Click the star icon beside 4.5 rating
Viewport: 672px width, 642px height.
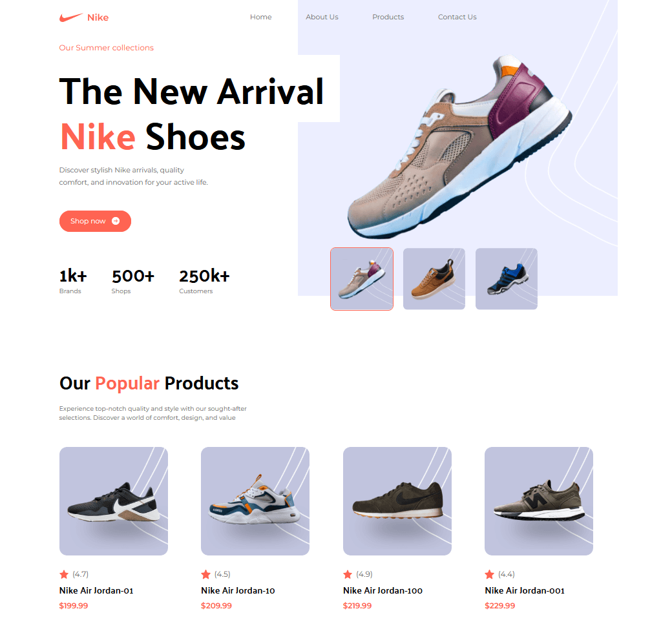(x=205, y=574)
